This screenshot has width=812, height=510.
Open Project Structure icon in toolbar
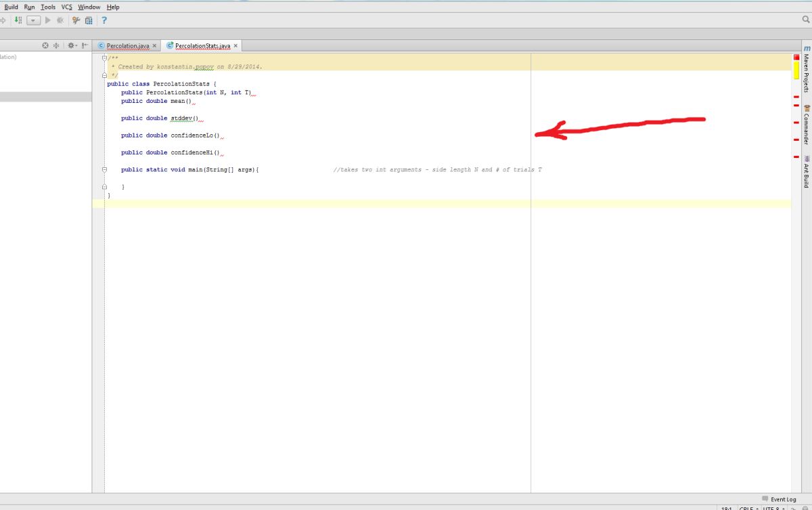[89, 20]
